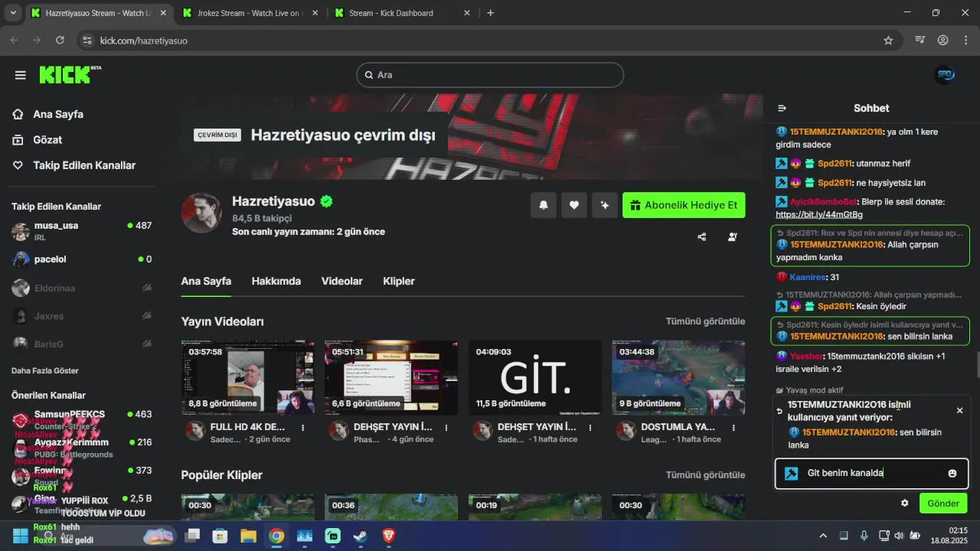980x551 pixels.
Task: Open the browser tab search dropdown
Action: point(13,13)
